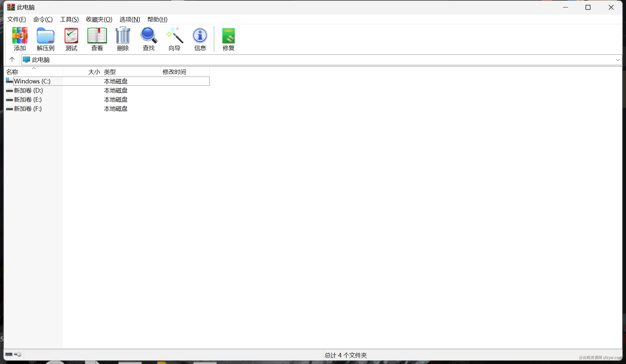Click the drive icon beside 新加卷 (E:)
The height and width of the screenshot is (364, 626).
[x=9, y=99]
